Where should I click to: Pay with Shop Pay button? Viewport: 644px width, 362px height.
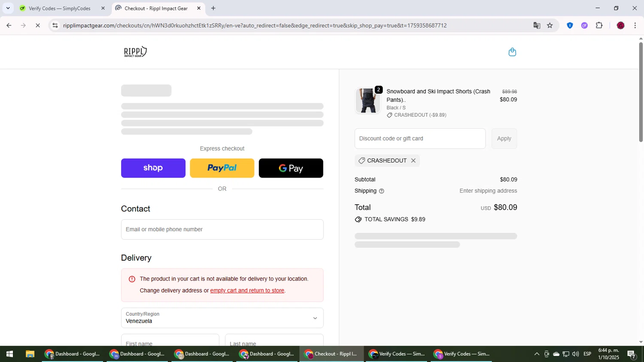(x=153, y=168)
